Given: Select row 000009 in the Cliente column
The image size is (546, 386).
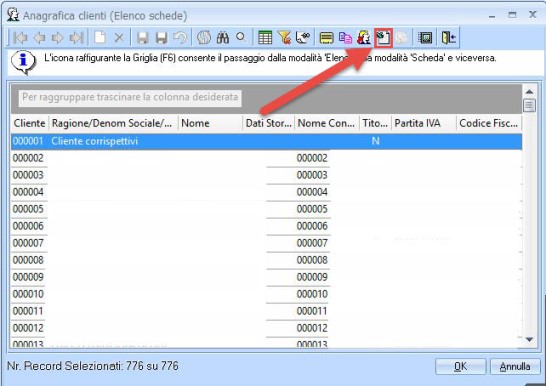Looking at the screenshot, I should tap(28, 277).
